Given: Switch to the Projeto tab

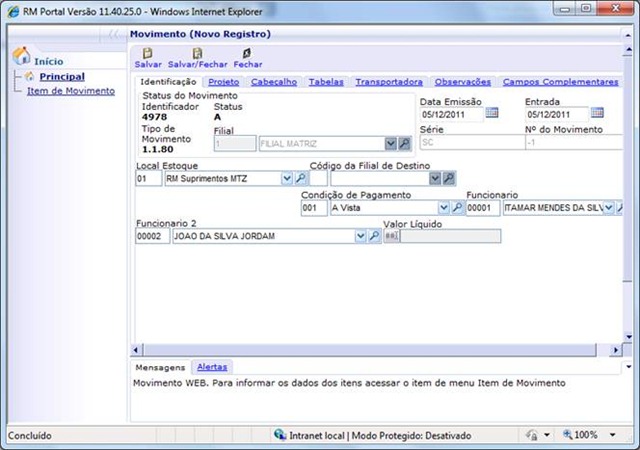Looking at the screenshot, I should [x=224, y=82].
